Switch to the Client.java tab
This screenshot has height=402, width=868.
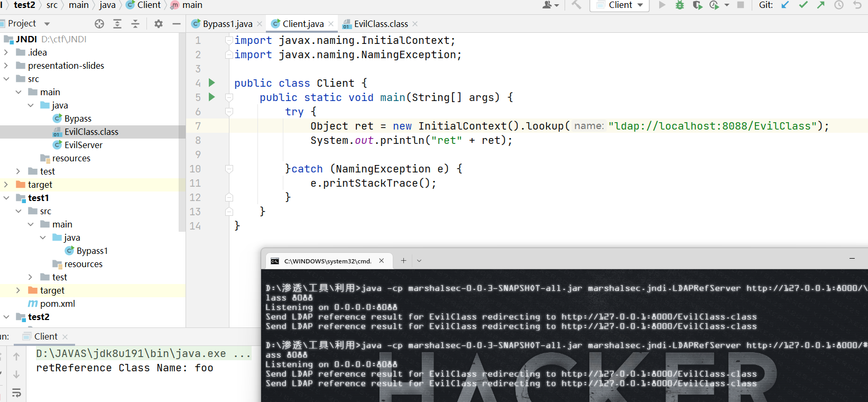[303, 24]
